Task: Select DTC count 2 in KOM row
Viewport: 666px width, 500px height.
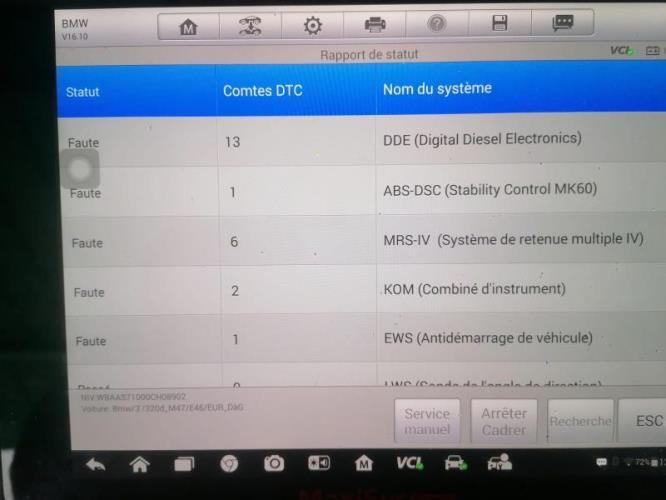Action: pos(235,291)
